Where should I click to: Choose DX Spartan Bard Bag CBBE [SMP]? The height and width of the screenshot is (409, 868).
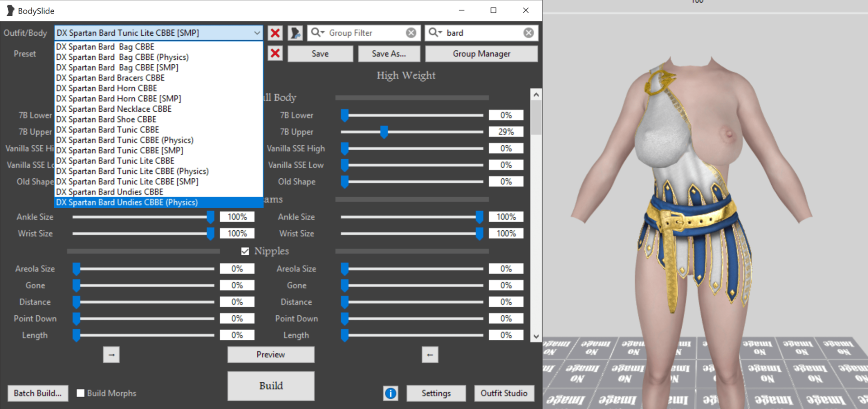[159, 67]
